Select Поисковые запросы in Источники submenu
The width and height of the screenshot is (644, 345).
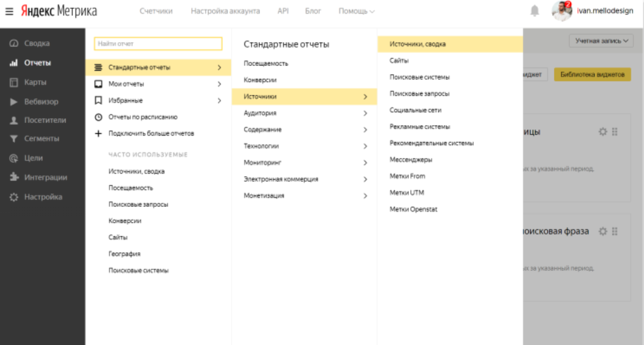(419, 93)
